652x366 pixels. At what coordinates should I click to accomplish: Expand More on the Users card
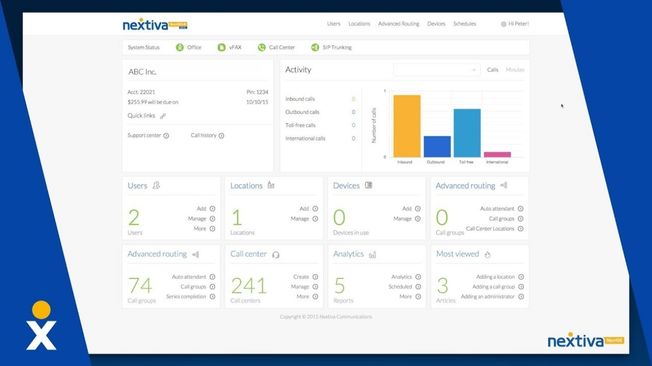click(204, 229)
